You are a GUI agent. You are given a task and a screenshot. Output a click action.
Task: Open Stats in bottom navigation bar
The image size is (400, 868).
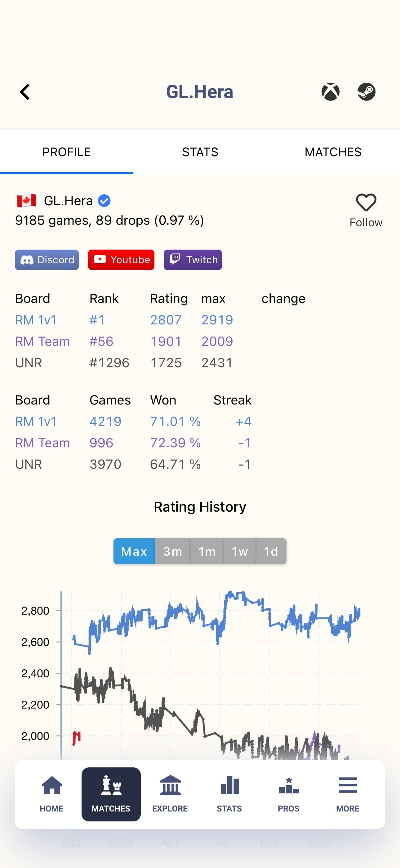pyautogui.click(x=229, y=793)
